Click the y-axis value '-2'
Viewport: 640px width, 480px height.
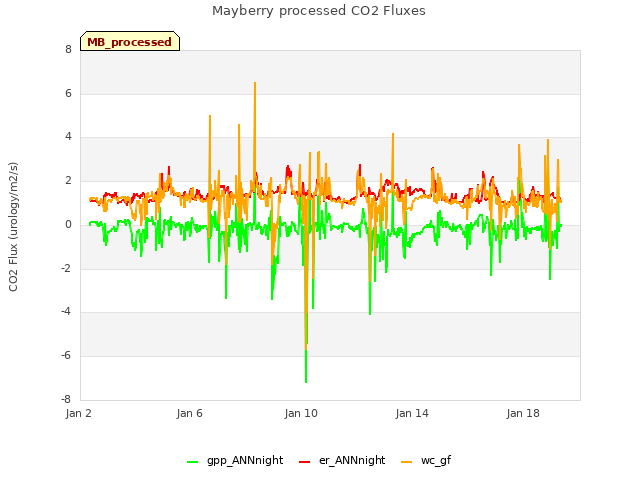pyautogui.click(x=67, y=268)
